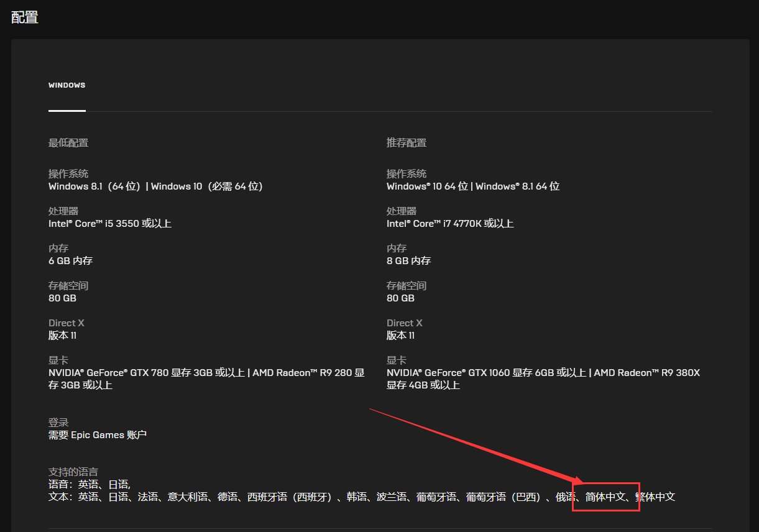Click the 最低配置 heading
Viewport: 759px width, 532px height.
click(x=68, y=143)
